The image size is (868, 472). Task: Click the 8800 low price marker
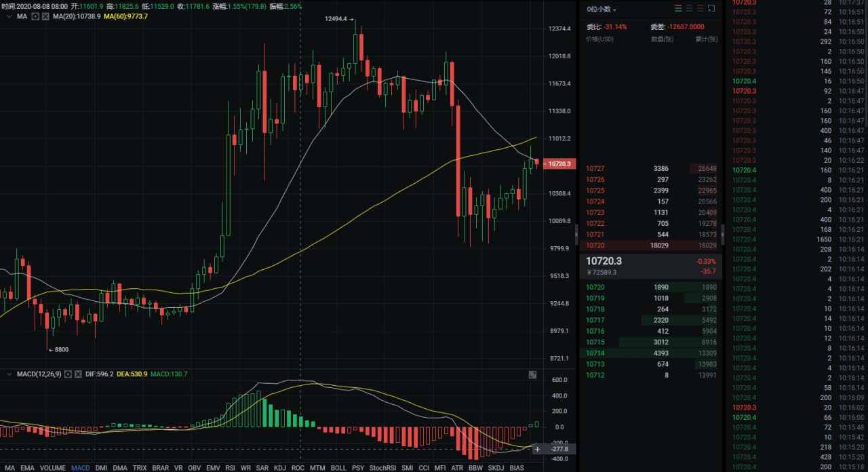tap(58, 349)
